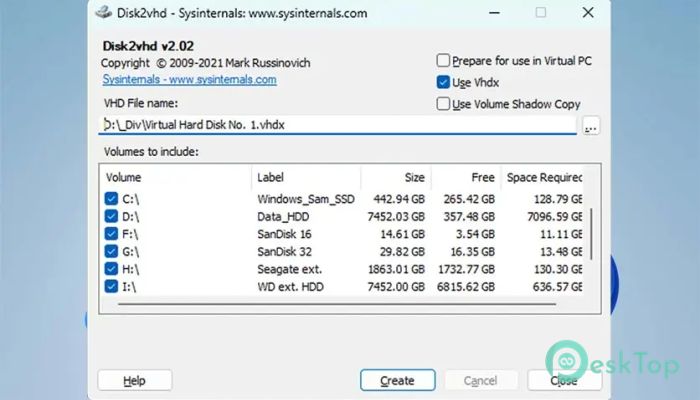Click the Close button at bottom

pos(564,380)
